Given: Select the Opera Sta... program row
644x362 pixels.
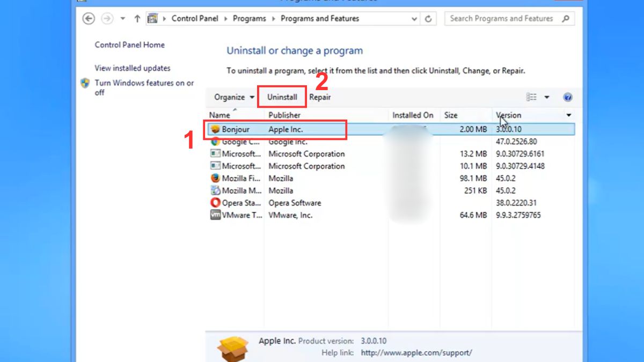Looking at the screenshot, I should pos(392,203).
